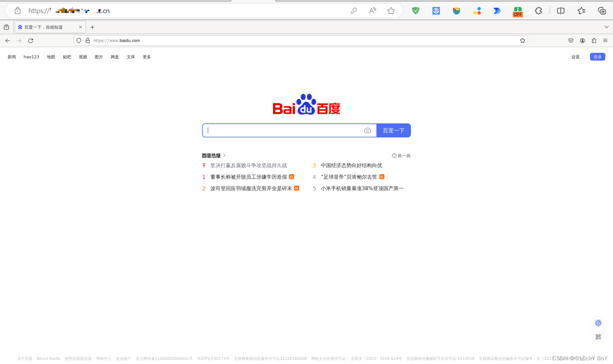
Task: Activate the read aloud icon
Action: pyautogui.click(x=372, y=11)
